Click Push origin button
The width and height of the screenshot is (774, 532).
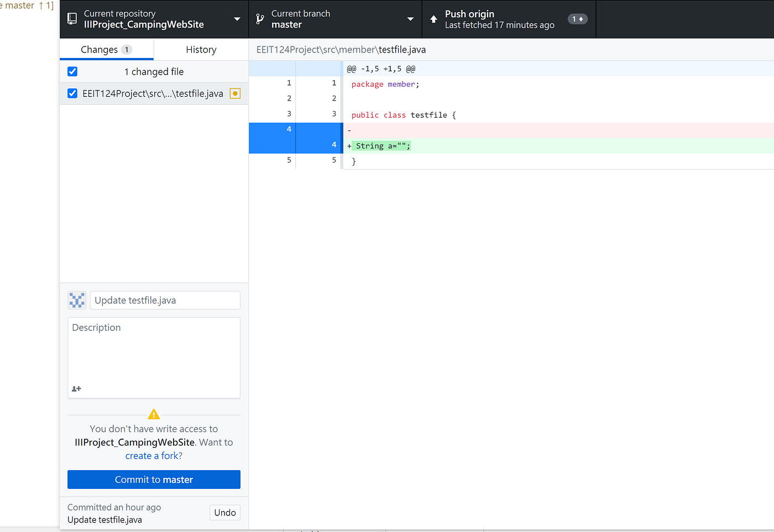tap(509, 19)
